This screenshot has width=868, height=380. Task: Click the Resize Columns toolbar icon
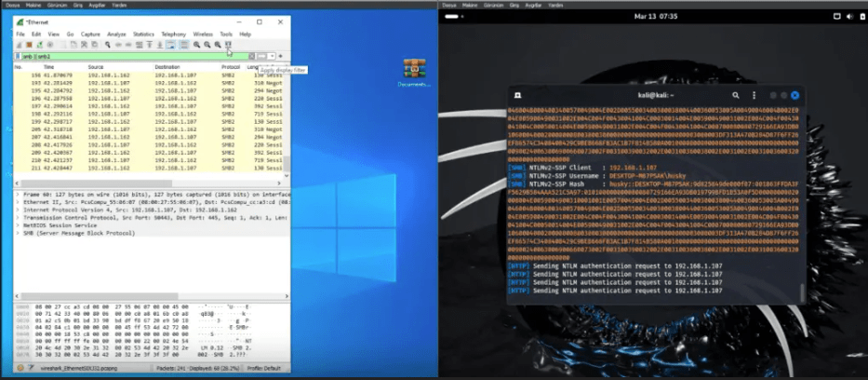[x=228, y=44]
